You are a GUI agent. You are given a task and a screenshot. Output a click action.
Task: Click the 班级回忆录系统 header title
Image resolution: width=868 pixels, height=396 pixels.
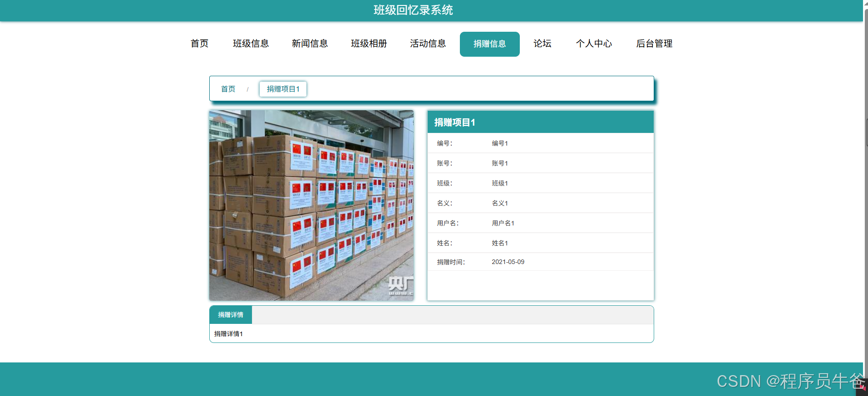[x=413, y=10]
